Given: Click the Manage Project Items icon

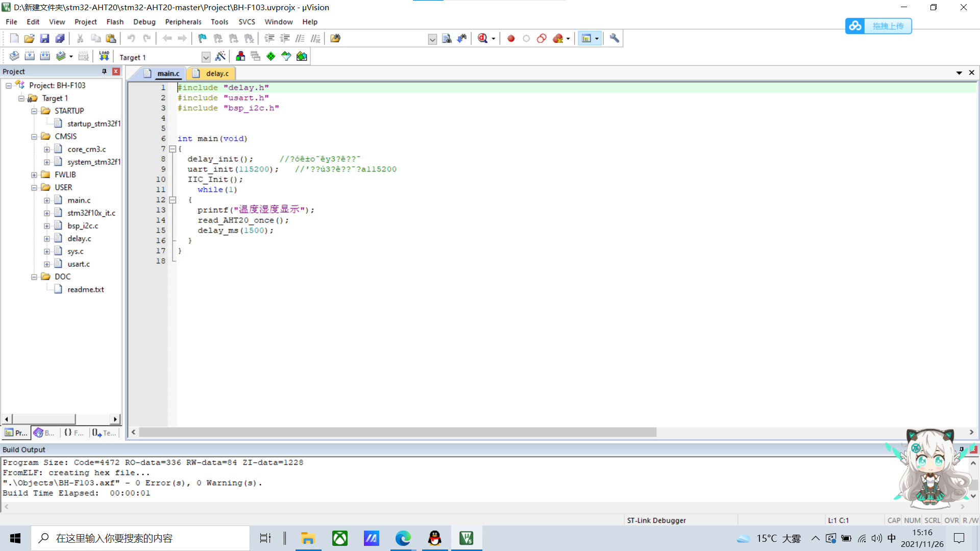Looking at the screenshot, I should click(x=240, y=56).
